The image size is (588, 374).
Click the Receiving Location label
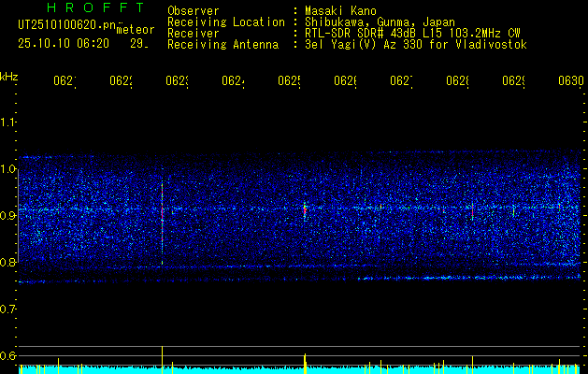click(226, 22)
